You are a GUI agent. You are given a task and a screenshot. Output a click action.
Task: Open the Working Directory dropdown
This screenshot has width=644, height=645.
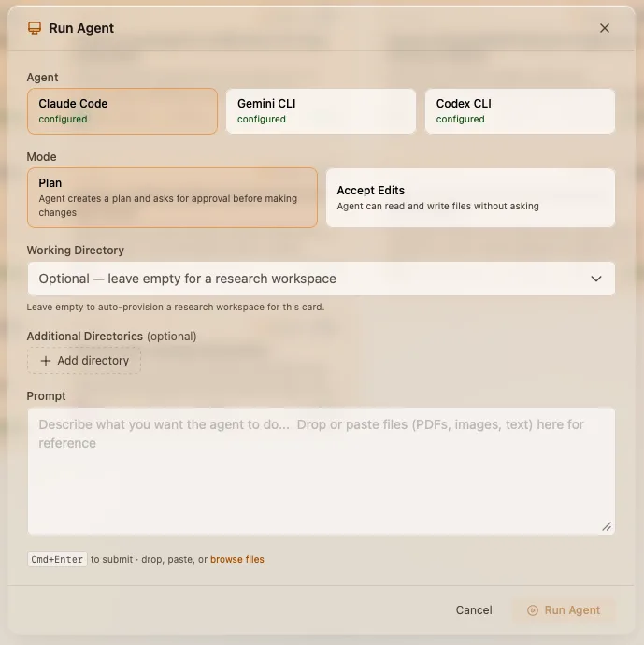pyautogui.click(x=322, y=279)
